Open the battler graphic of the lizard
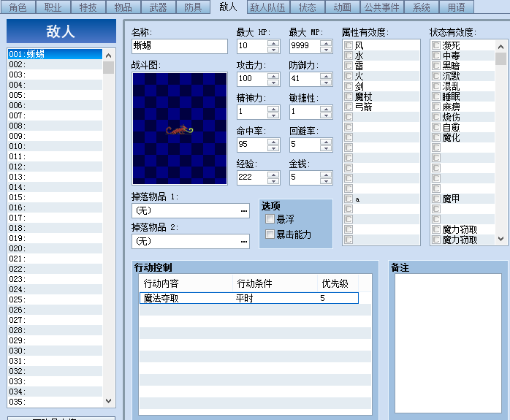The height and width of the screenshot is (420, 510). (180, 129)
